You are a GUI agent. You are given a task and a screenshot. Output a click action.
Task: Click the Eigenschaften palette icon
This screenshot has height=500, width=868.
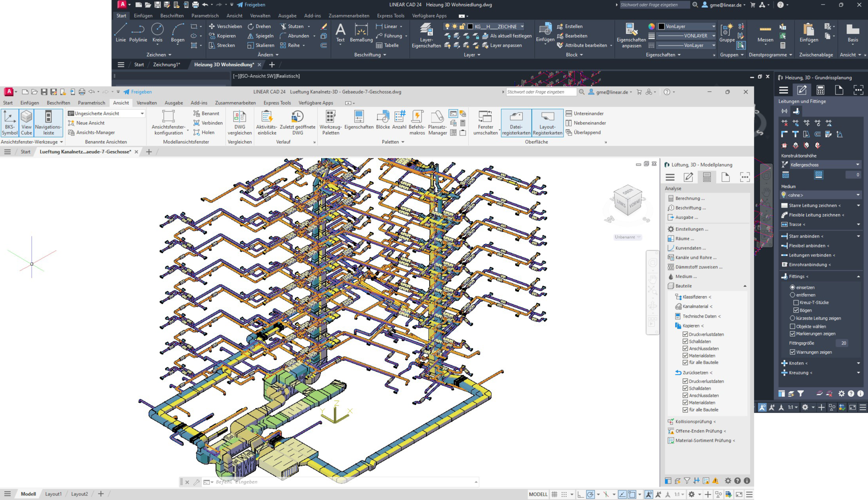359,123
